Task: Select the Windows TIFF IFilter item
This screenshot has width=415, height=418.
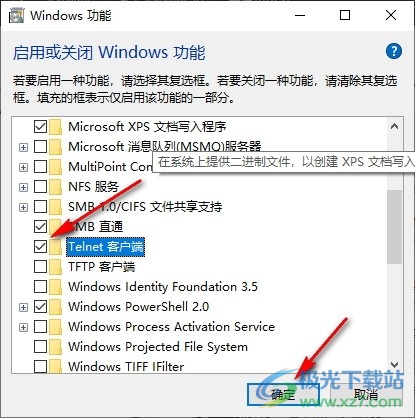Action: pyautogui.click(x=126, y=367)
